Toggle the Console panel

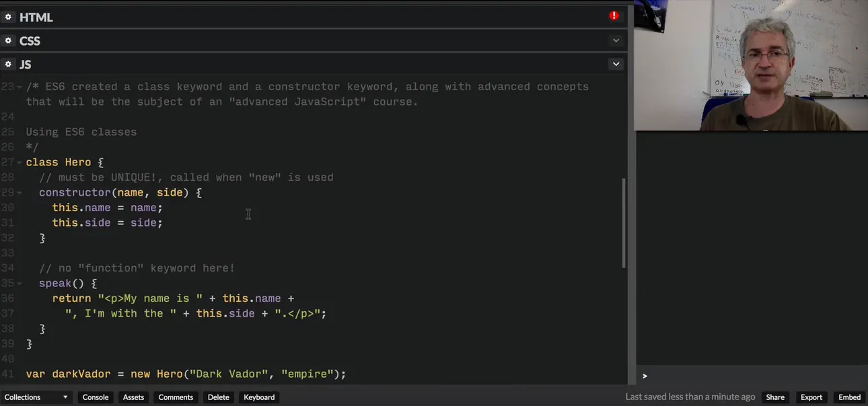pyautogui.click(x=96, y=397)
